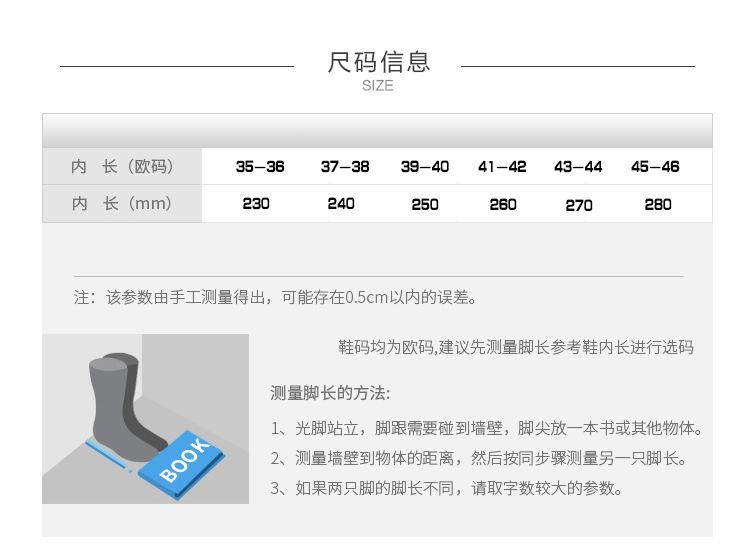Screen dimensions: 750x558
Task: Click step 1 about standing barefoot
Action: tap(486, 428)
